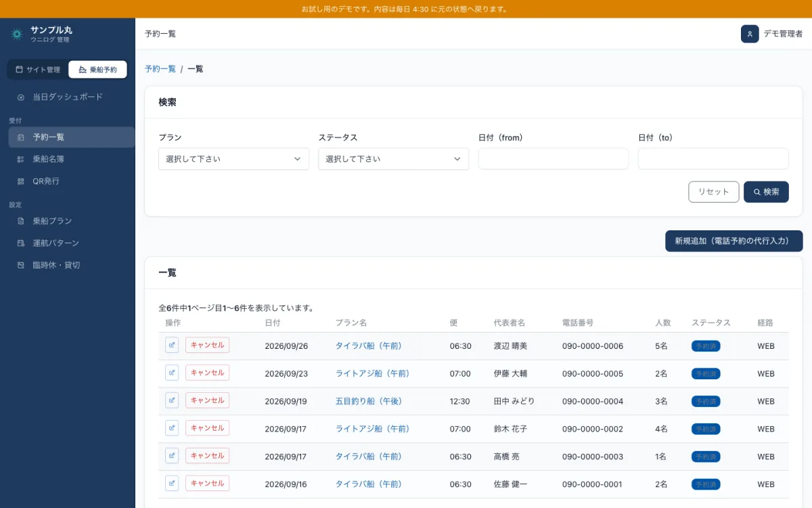This screenshot has width=812, height=508.
Task: Click the サンプル丸 logo icon
Action: (17, 34)
